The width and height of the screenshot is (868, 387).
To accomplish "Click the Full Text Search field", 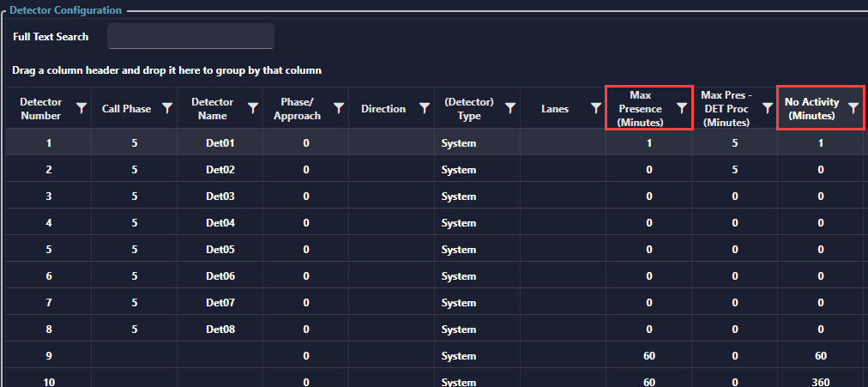I will [190, 37].
